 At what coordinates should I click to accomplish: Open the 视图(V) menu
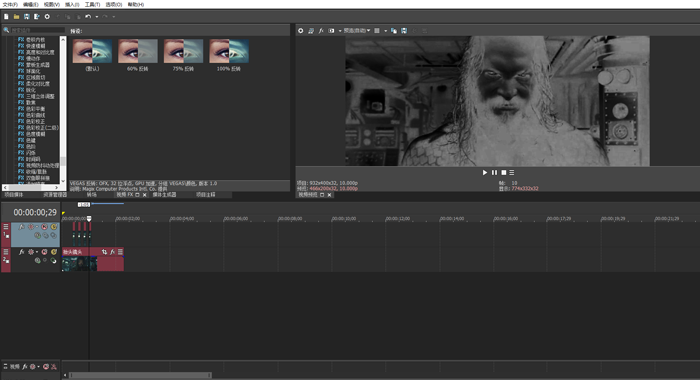tap(52, 4)
